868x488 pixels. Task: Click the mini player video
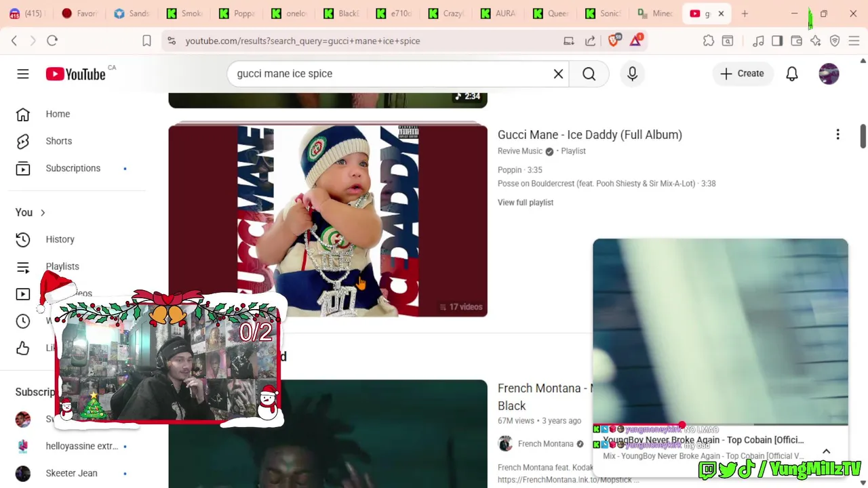(720, 331)
